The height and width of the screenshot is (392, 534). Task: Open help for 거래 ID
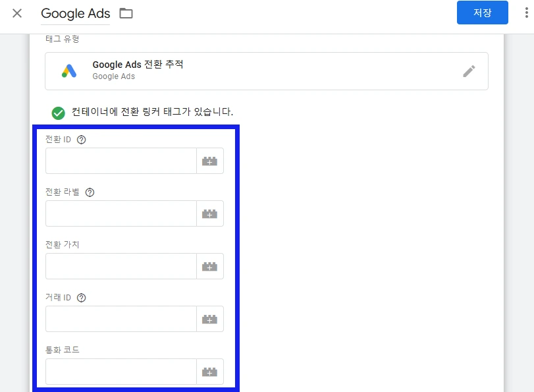[82, 298]
